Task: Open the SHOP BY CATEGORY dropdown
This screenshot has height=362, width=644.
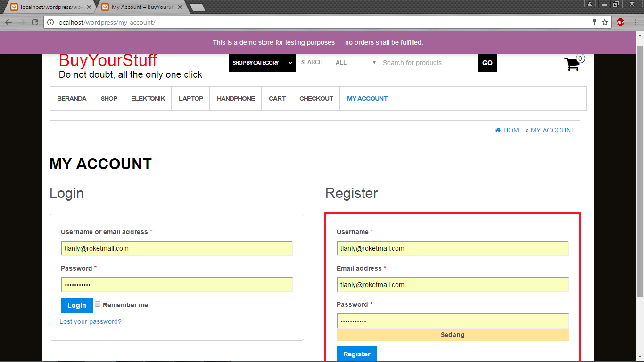Action: pos(262,63)
